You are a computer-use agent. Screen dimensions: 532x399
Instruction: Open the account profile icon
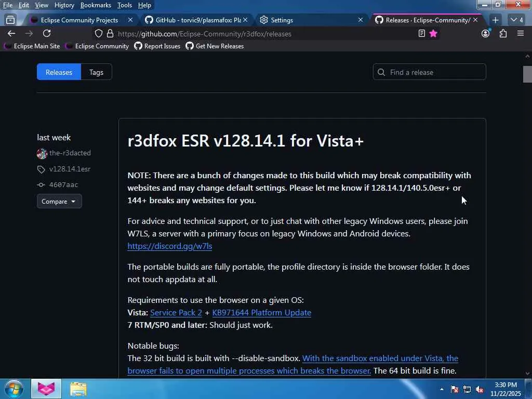486,33
